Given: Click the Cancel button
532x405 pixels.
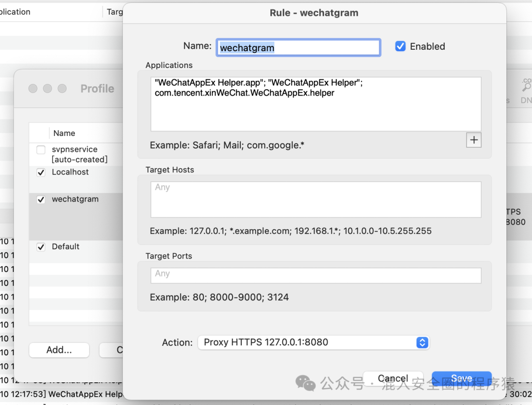Looking at the screenshot, I should pyautogui.click(x=393, y=378).
